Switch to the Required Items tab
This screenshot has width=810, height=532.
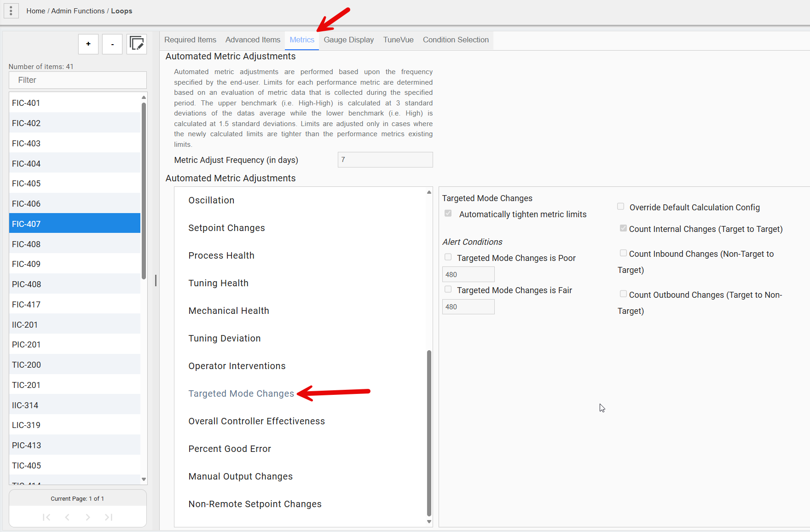[x=190, y=40]
